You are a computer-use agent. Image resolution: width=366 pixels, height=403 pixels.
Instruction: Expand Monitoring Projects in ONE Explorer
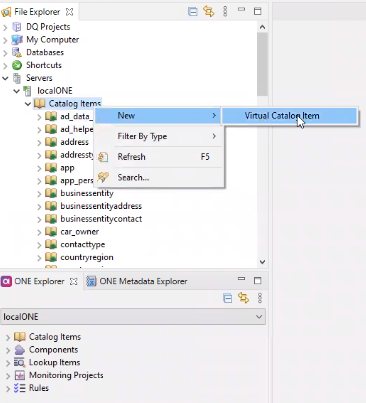tap(8, 376)
